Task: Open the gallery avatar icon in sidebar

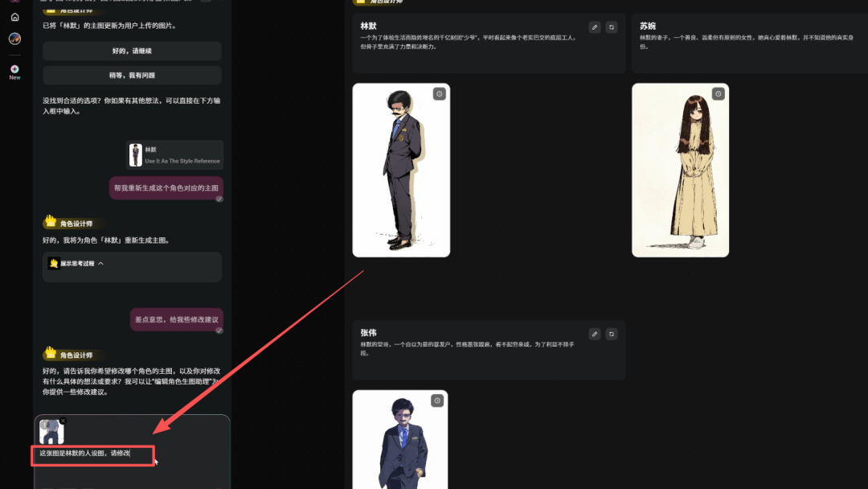Action: pos(14,38)
